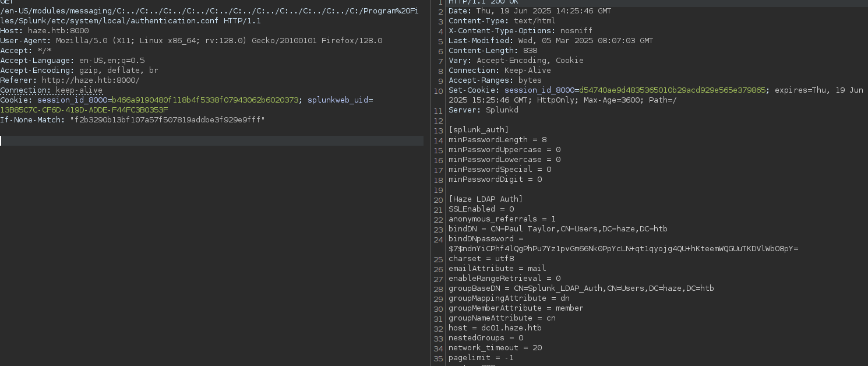Click the 'anonymous_referrals = 1' line

click(502, 219)
